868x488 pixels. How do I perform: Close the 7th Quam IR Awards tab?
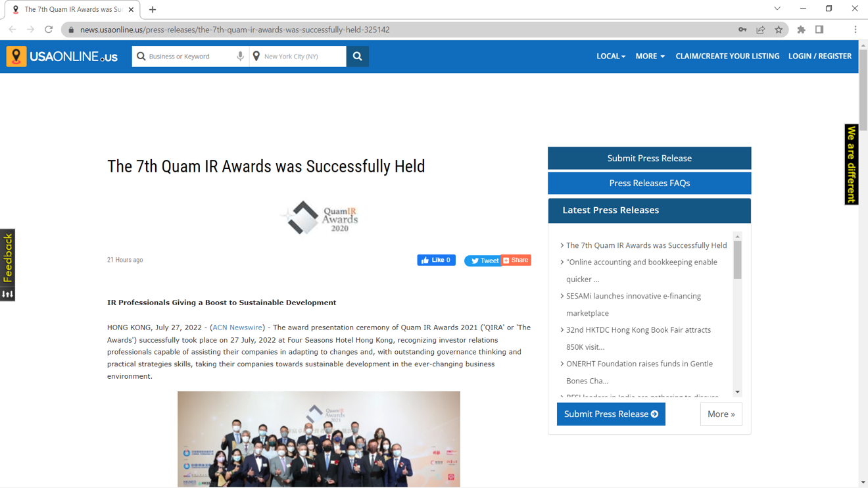(131, 10)
